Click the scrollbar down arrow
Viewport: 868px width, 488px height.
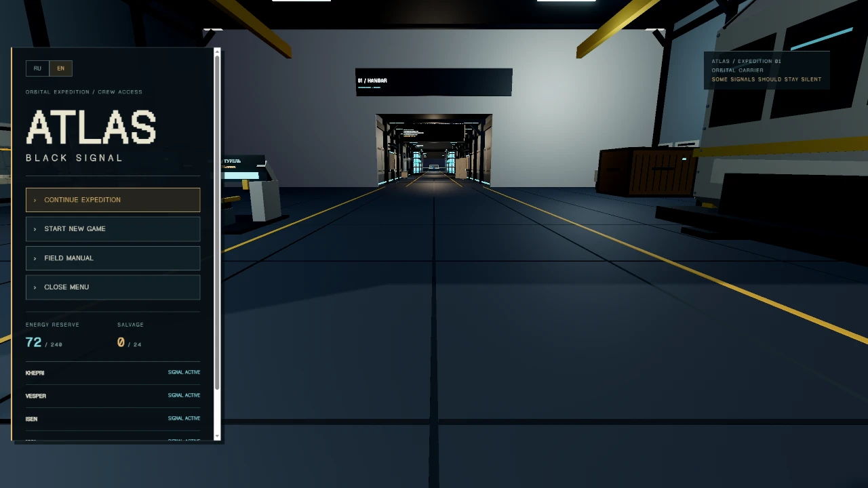click(x=217, y=436)
